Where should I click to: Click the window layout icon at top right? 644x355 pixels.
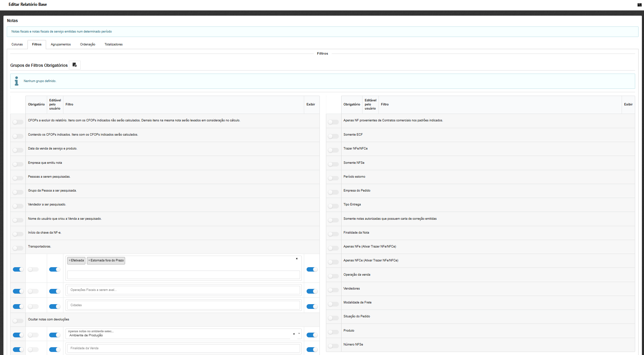click(639, 5)
